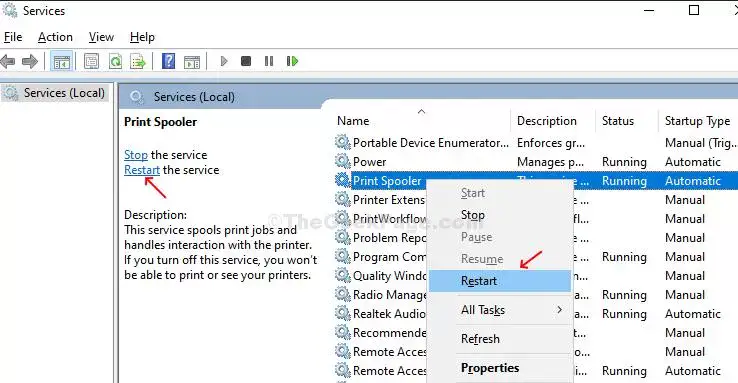Screen dimensions: 738x383
Task: Click the Manages p... description cell
Action: tap(550, 162)
